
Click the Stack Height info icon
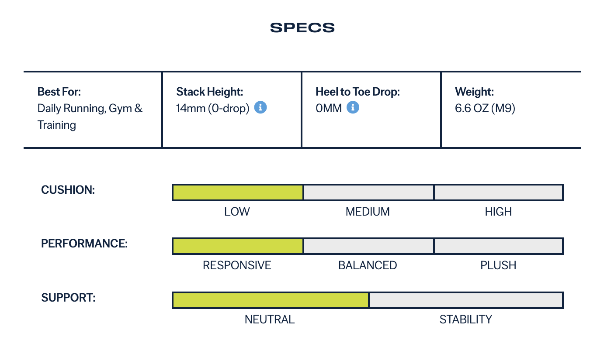click(x=260, y=107)
